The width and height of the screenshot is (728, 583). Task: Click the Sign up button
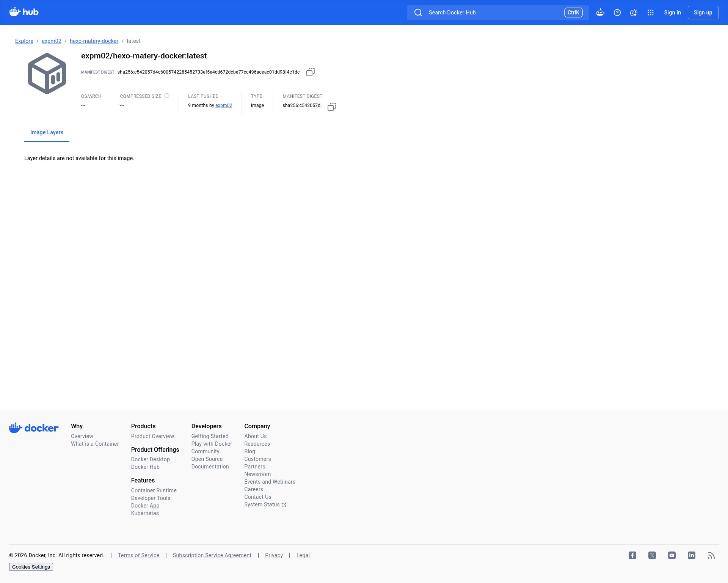pos(703,13)
